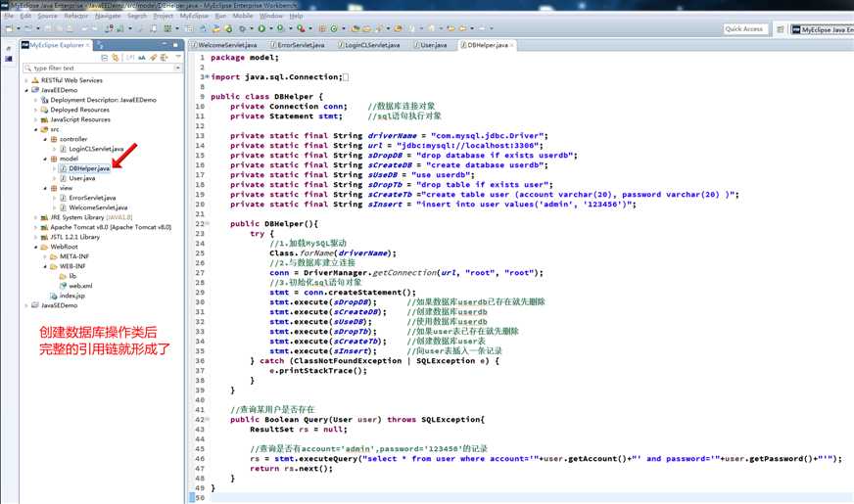Fold the DBHelper constructor in editor
854x504 pixels.
(207, 224)
